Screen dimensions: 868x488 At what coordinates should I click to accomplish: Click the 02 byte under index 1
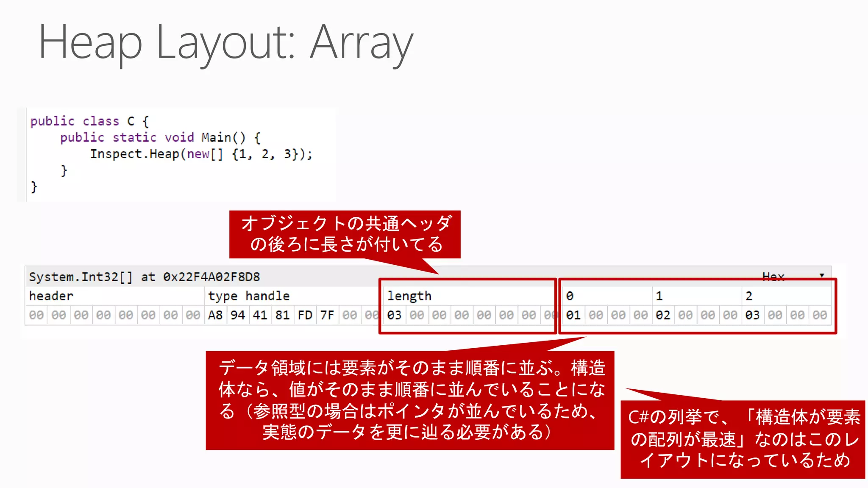663,315
